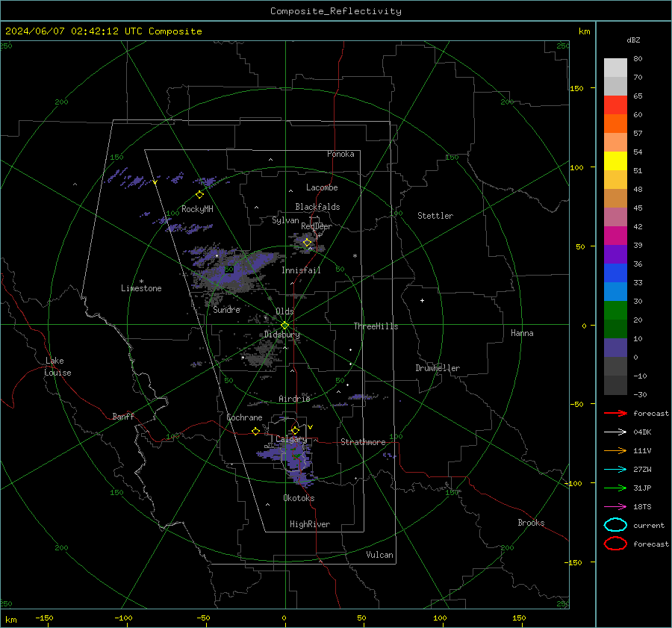Click the Composite_Reflectivity title
The image size is (672, 628).
tap(336, 11)
